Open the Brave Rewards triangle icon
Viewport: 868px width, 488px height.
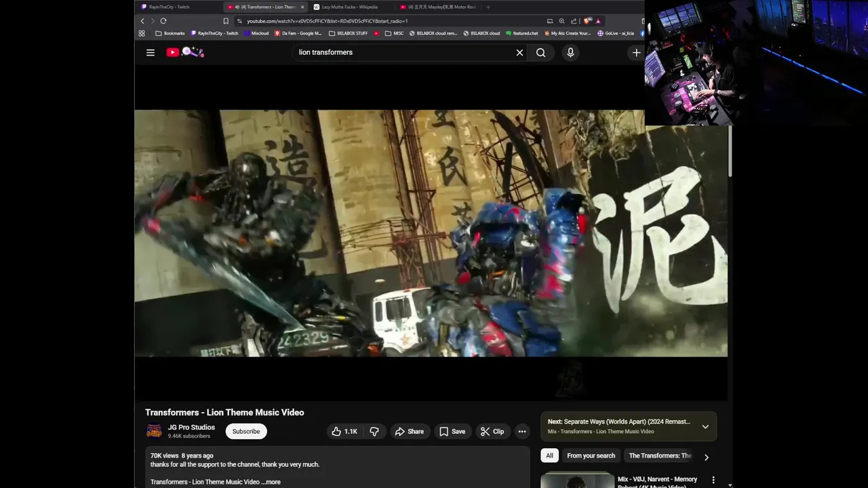click(597, 21)
